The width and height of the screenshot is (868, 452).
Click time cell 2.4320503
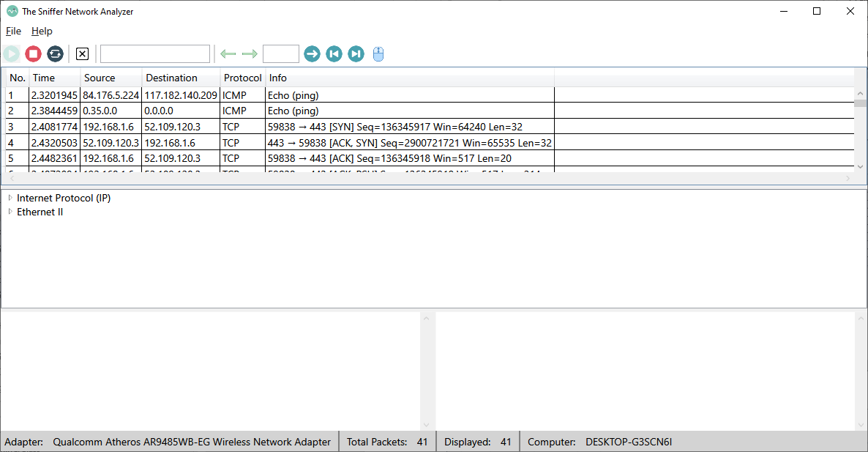click(x=54, y=143)
